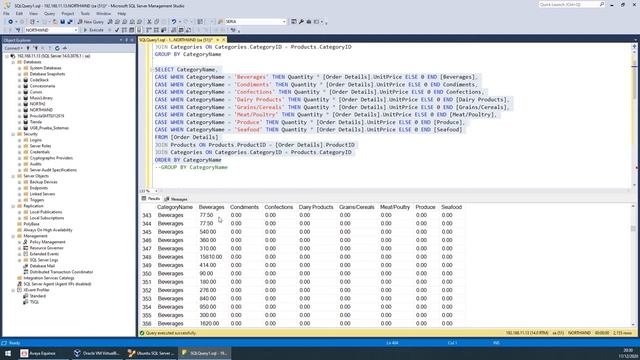Switch to Ubuntu SQL Server taskbar item
This screenshot has height=360, width=640.
[x=151, y=353]
